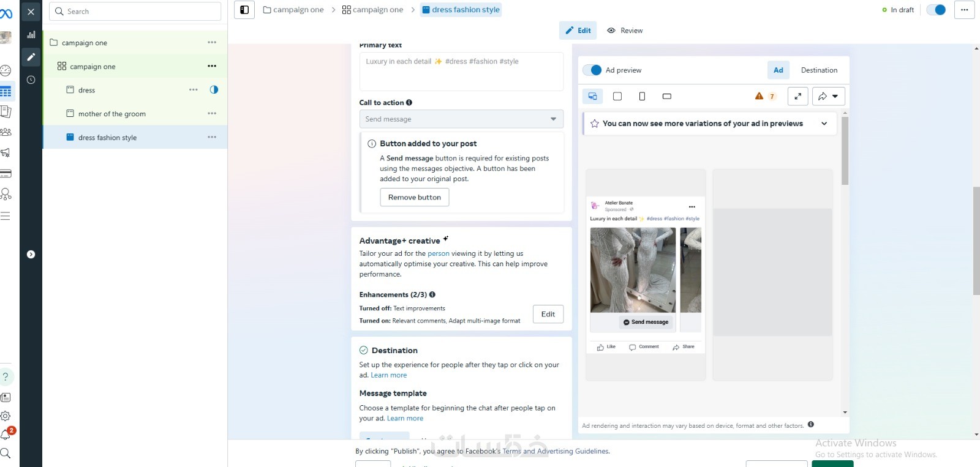The image size is (980, 467).
Task: Open more options menu in top right
Action: coord(964,10)
